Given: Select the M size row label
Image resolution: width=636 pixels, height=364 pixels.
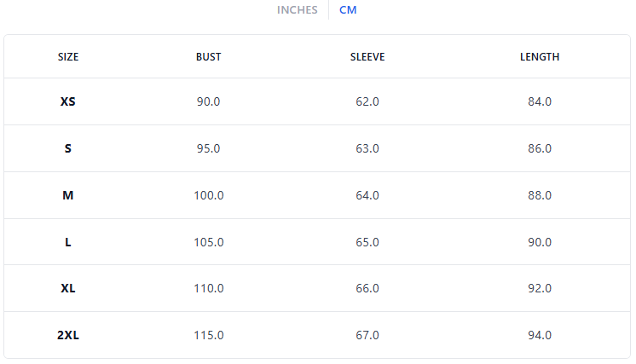Looking at the screenshot, I should 68,195.
